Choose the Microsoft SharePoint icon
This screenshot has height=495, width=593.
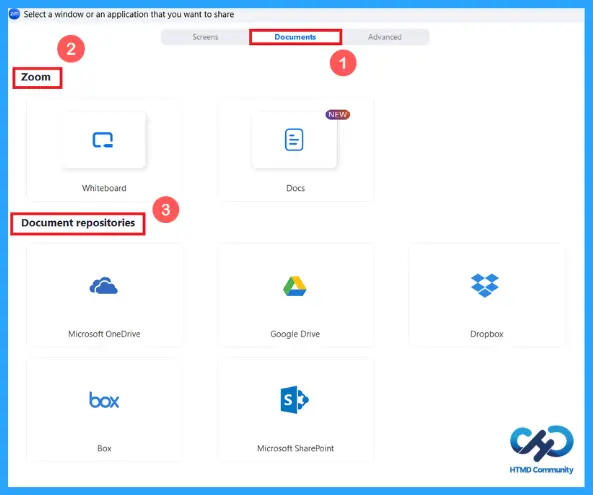[295, 400]
